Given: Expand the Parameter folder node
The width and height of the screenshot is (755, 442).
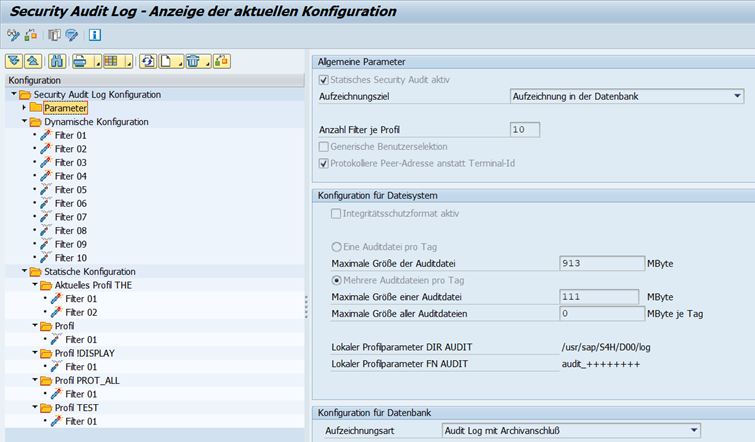Looking at the screenshot, I should tap(23, 107).
